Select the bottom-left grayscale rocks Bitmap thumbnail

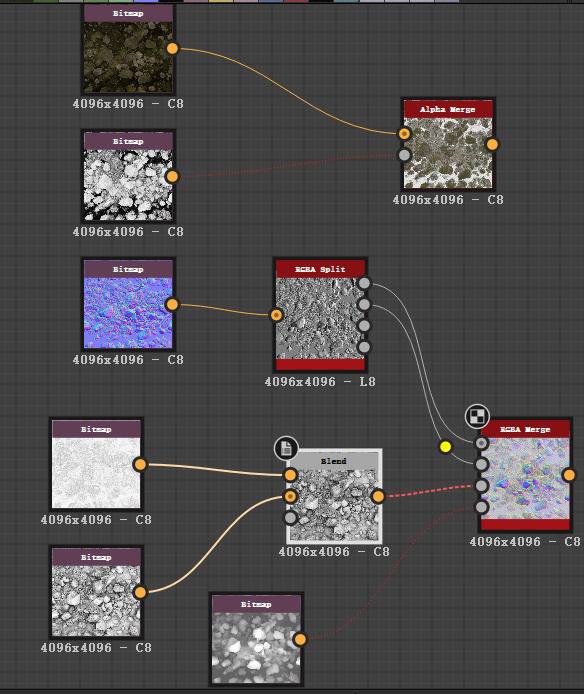click(x=96, y=601)
